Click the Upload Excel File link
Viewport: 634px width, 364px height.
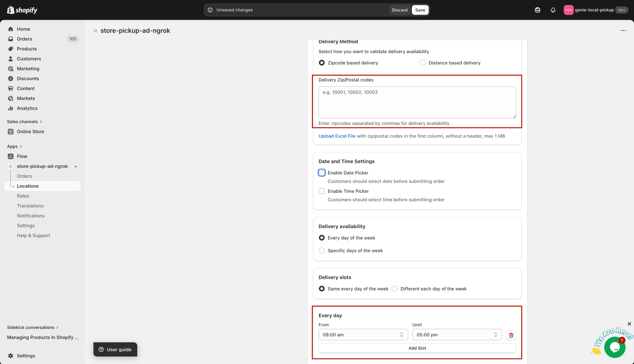(x=337, y=136)
